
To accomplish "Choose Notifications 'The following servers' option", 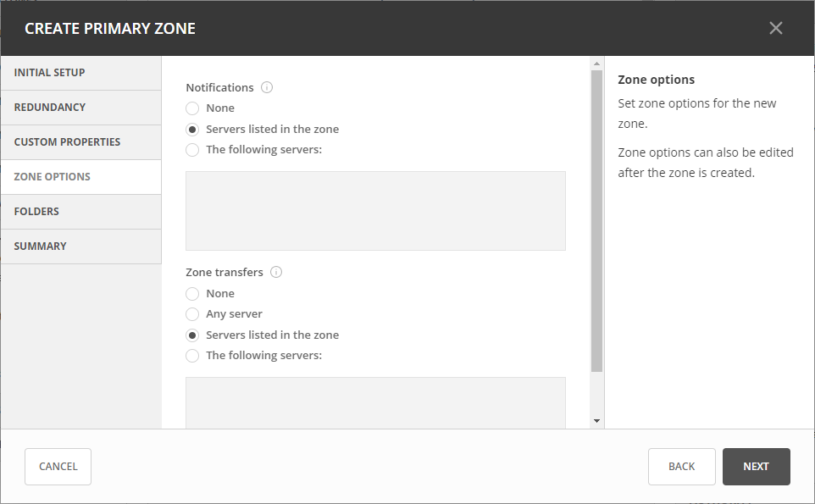I will [x=192, y=150].
